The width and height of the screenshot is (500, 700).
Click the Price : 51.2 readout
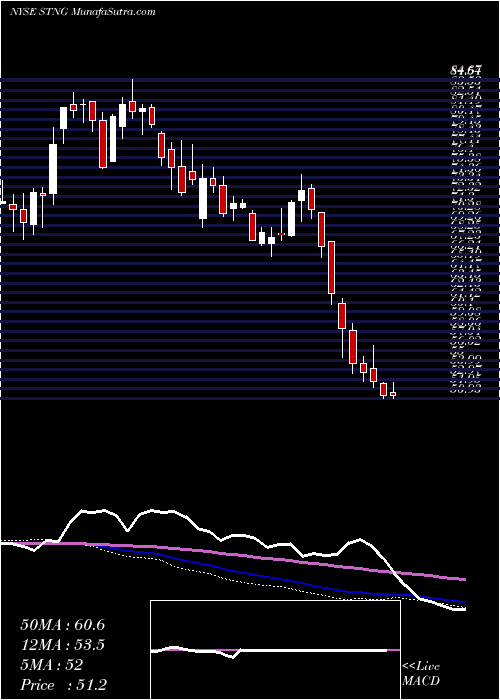(x=63, y=685)
